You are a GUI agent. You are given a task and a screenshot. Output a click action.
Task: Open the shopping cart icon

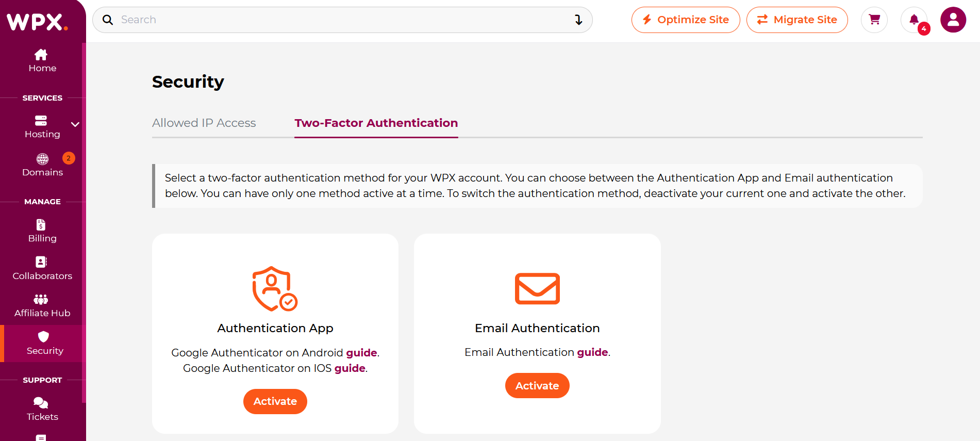874,20
